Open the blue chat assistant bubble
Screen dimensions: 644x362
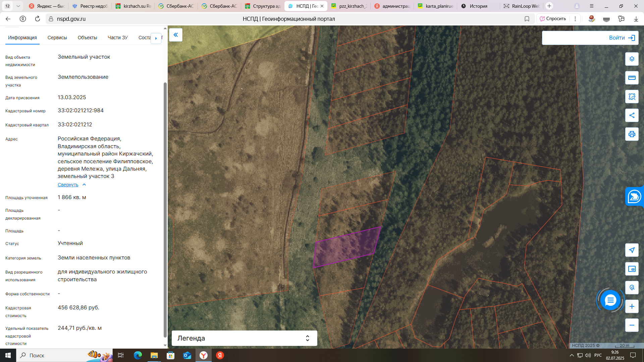610,300
